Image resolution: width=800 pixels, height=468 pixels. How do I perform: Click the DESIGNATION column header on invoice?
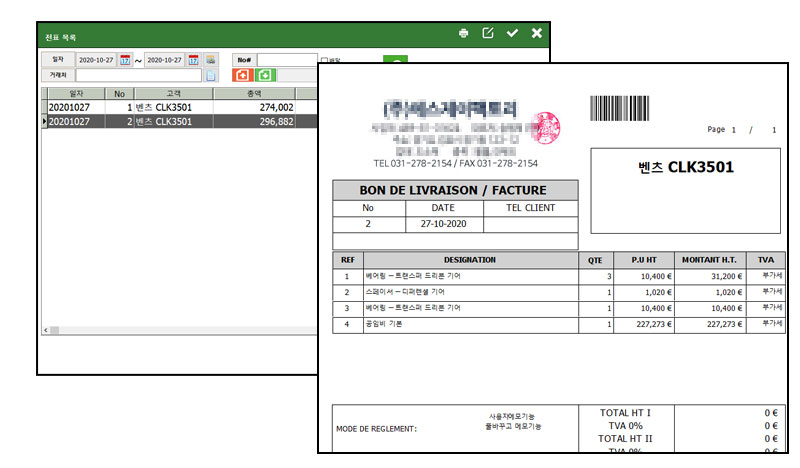(x=470, y=260)
